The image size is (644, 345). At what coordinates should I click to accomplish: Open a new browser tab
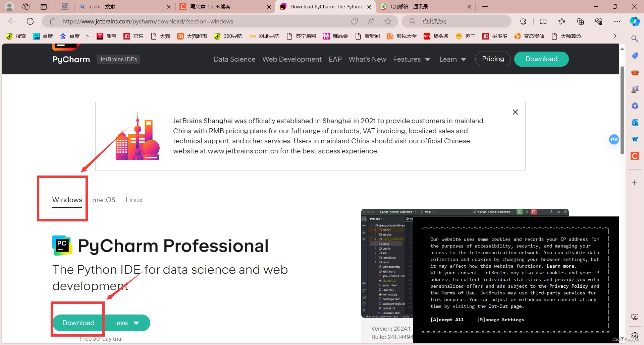click(485, 7)
